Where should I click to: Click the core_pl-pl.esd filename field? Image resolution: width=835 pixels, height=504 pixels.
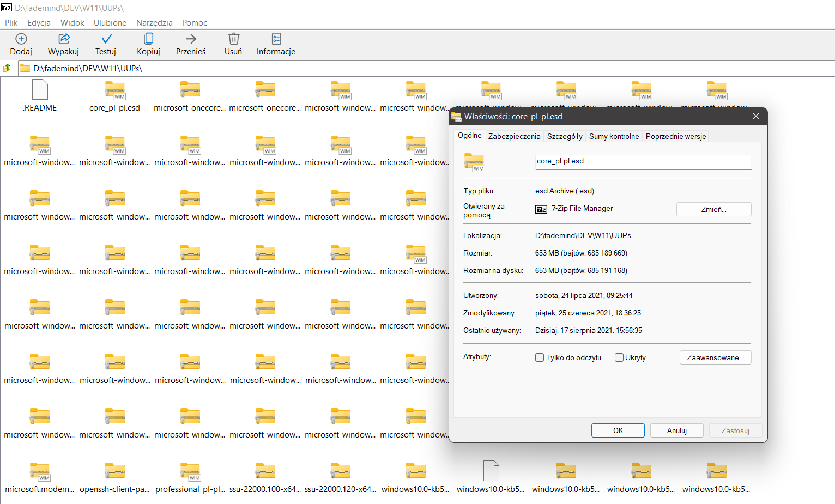click(x=643, y=162)
